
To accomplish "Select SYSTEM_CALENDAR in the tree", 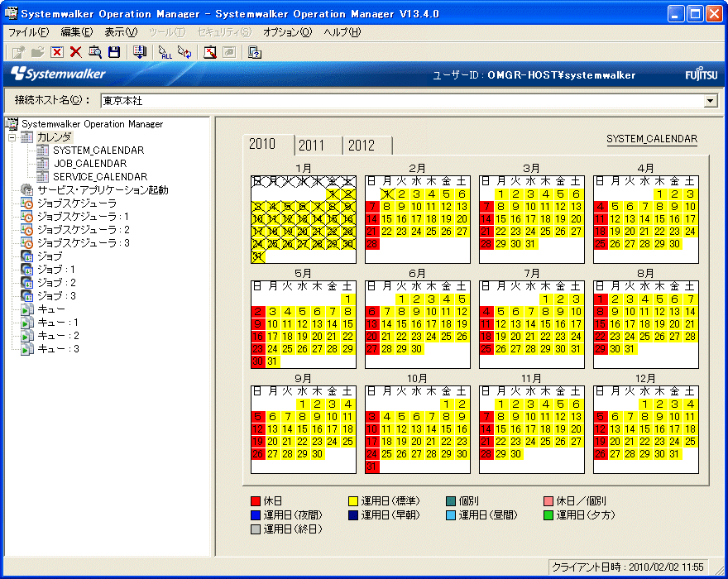I will [x=98, y=151].
